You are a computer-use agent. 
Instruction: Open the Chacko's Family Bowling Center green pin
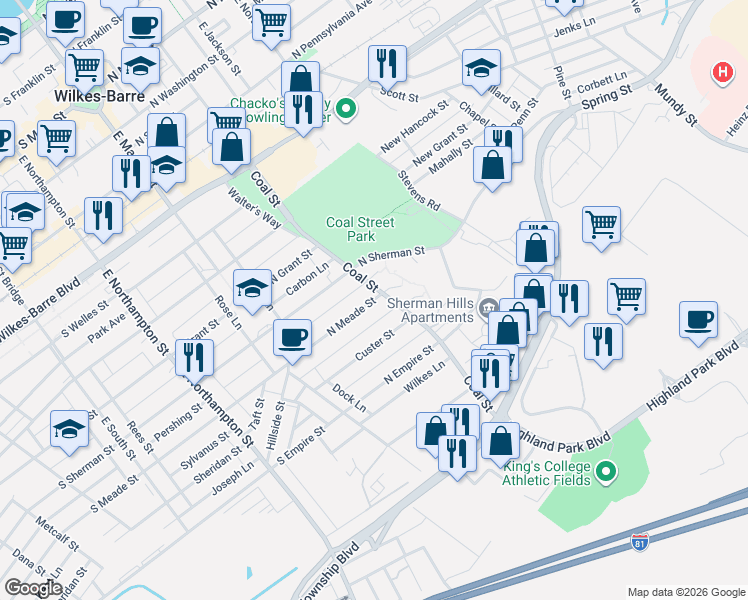click(346, 109)
